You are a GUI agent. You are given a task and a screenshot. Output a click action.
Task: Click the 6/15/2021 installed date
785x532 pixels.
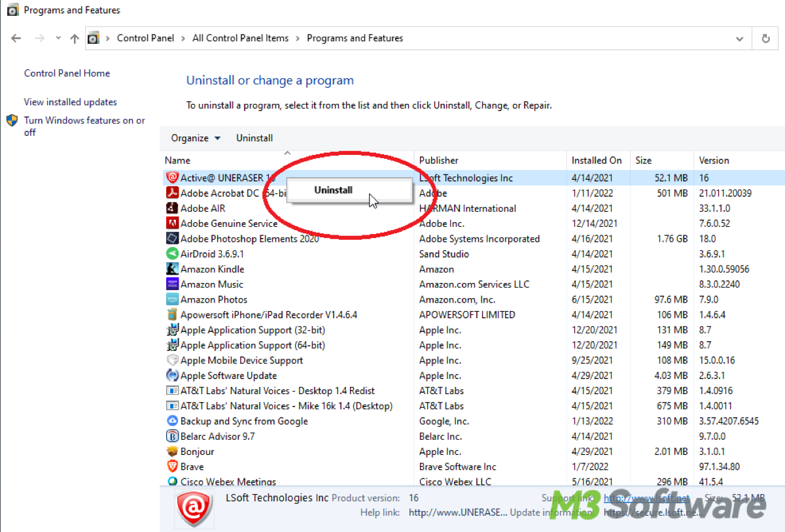[592, 299]
